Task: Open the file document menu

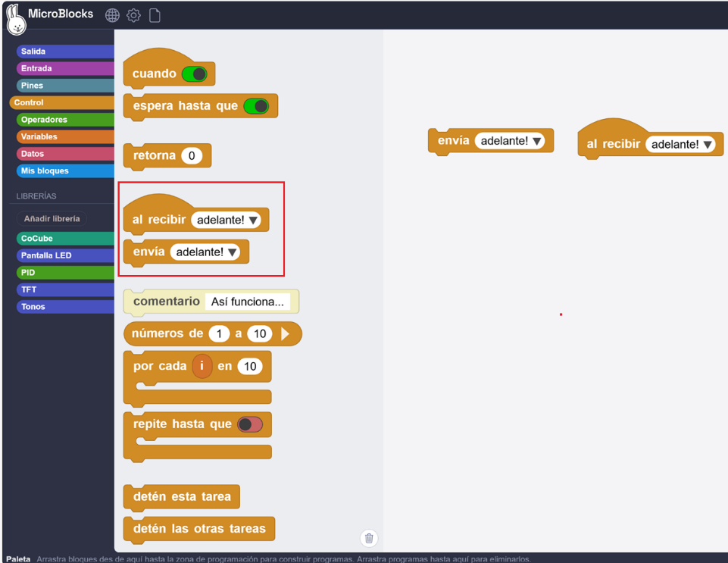Action: (155, 15)
